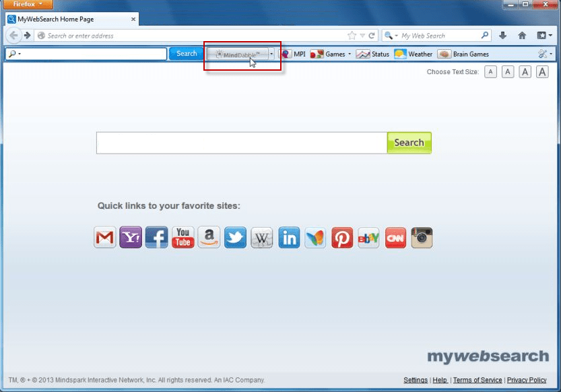Open the Firefox menu dropdown
Image resolution: width=561 pixels, height=392 pixels.
(x=28, y=4)
